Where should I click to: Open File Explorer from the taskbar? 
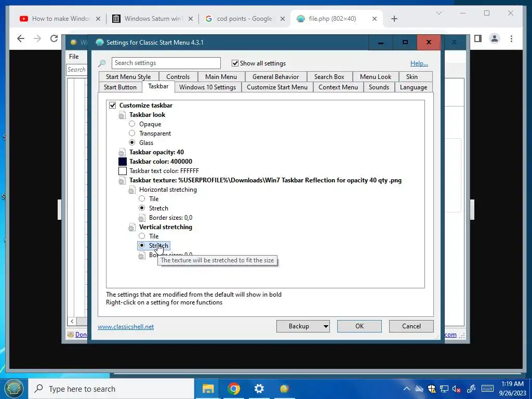click(x=208, y=389)
